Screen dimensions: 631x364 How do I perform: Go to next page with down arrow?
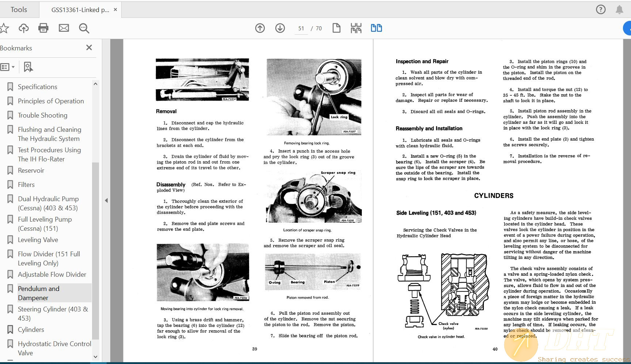[x=280, y=28]
